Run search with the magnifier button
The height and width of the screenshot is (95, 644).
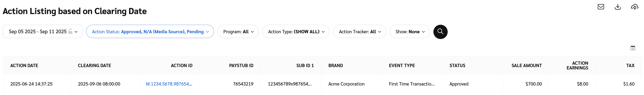tap(440, 32)
